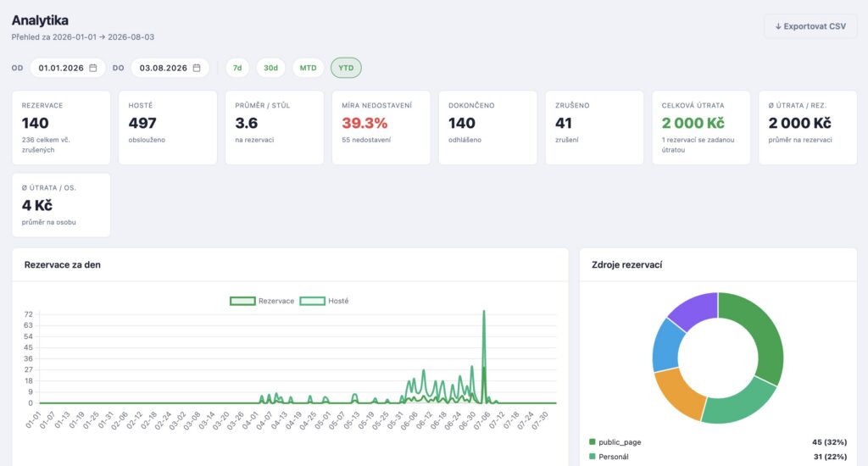Viewport: 868px width, 466px height.
Task: Click the start date 01.01.2026 field
Action: coord(68,68)
